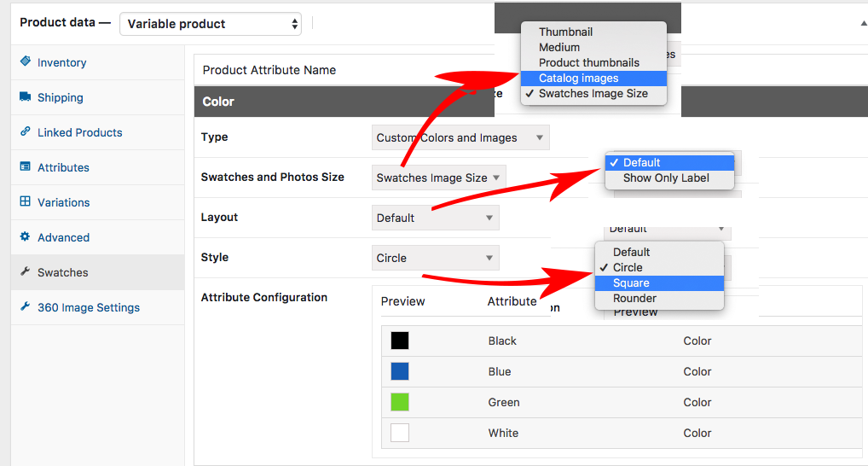Viewport: 868px width, 466px height.
Task: Pick Show Only Label layout option
Action: click(x=665, y=178)
